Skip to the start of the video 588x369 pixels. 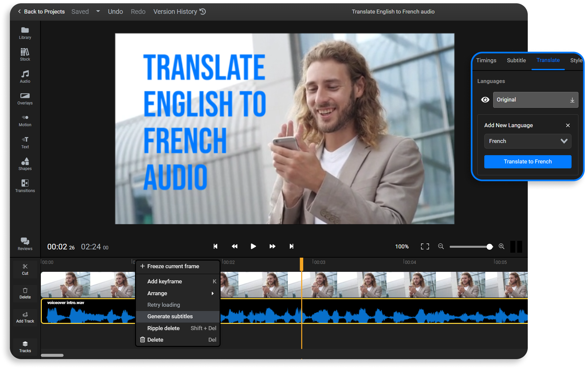click(215, 246)
